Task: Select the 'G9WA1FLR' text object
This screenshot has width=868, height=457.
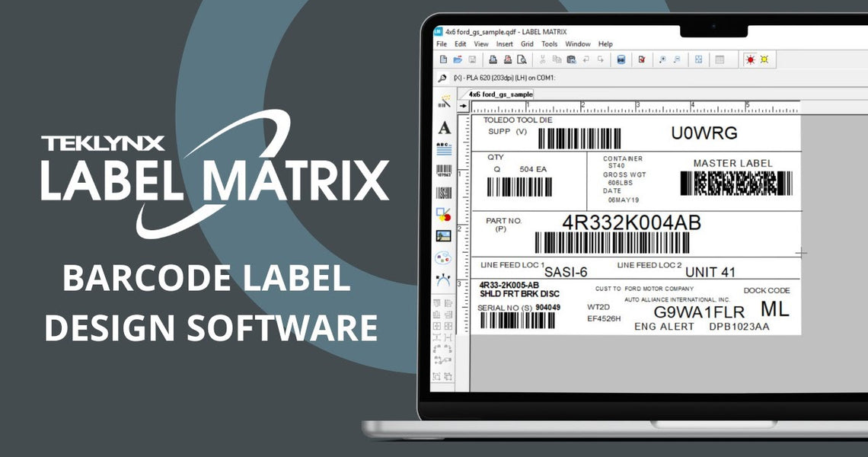Action: pyautogui.click(x=699, y=312)
